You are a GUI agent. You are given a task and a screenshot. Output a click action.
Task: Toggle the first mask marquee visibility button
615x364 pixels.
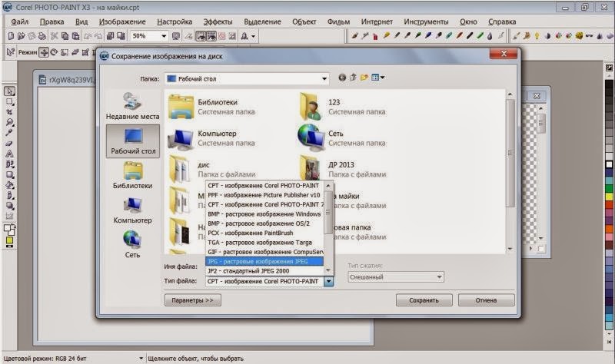201,36
